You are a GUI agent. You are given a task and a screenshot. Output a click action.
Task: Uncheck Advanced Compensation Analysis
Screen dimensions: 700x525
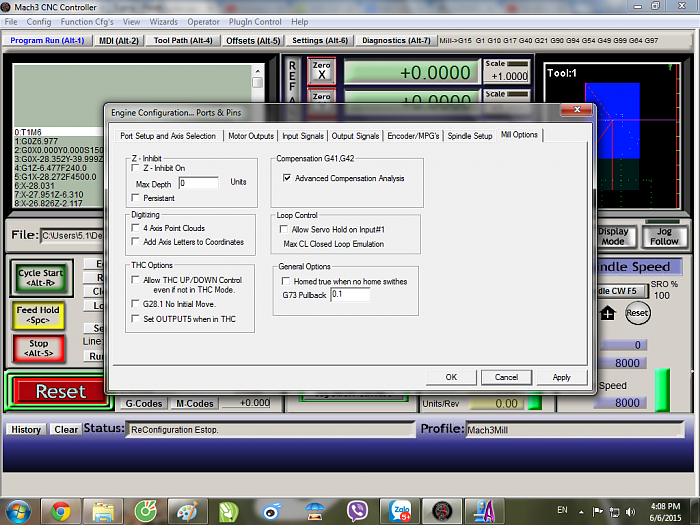pos(287,178)
